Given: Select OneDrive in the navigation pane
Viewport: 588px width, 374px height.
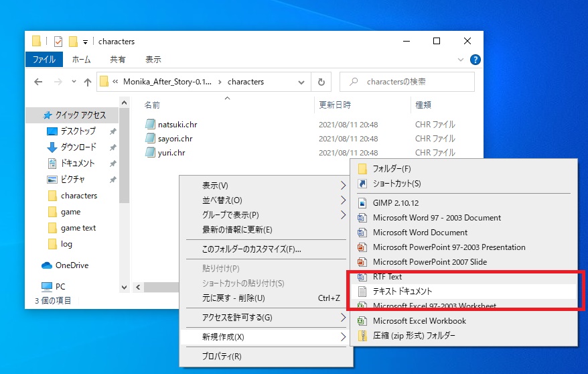Looking at the screenshot, I should point(72,265).
